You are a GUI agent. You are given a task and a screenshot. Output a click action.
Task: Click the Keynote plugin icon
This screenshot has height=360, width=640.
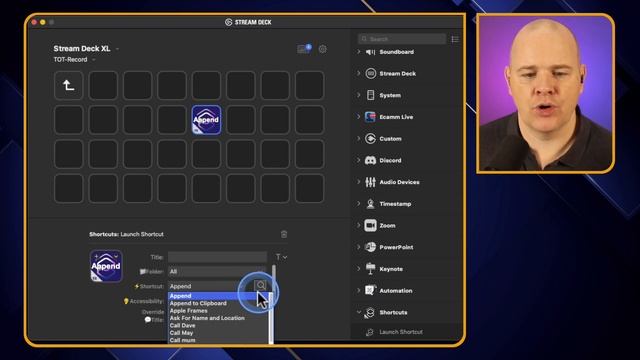point(370,269)
